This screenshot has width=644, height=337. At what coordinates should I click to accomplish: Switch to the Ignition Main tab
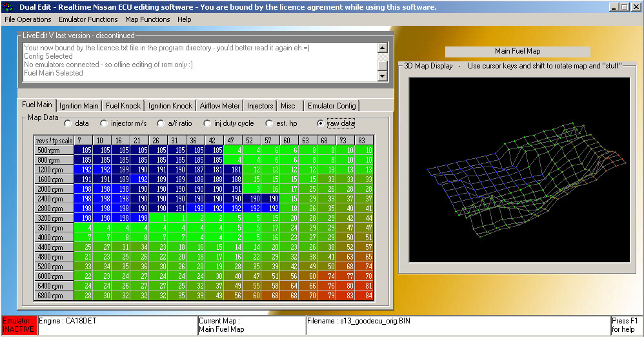(79, 106)
